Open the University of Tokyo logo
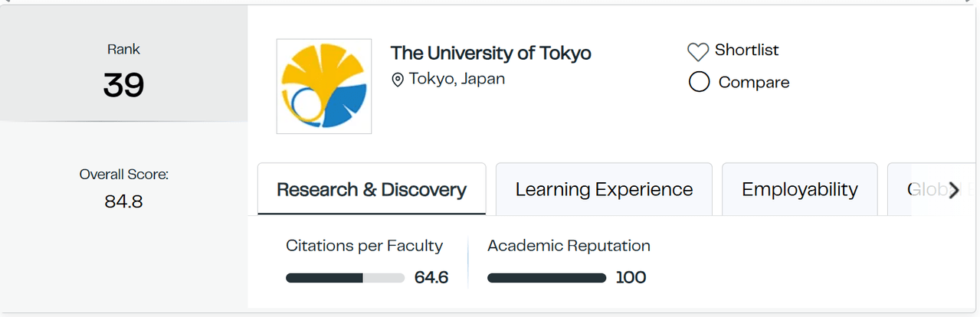The width and height of the screenshot is (980, 317). click(324, 87)
